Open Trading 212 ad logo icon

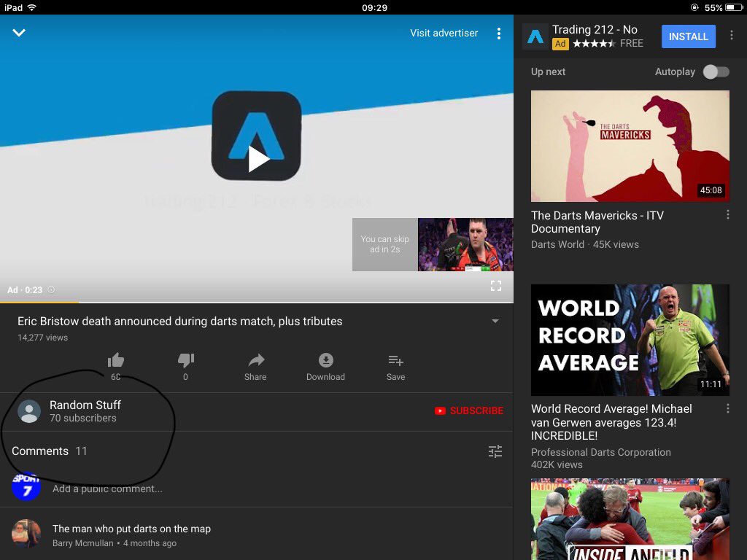(x=535, y=36)
